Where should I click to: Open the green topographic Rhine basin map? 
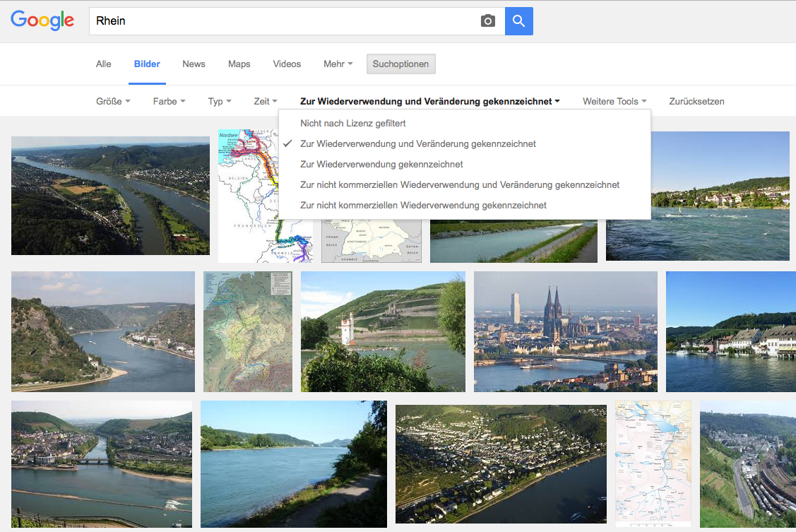248,331
